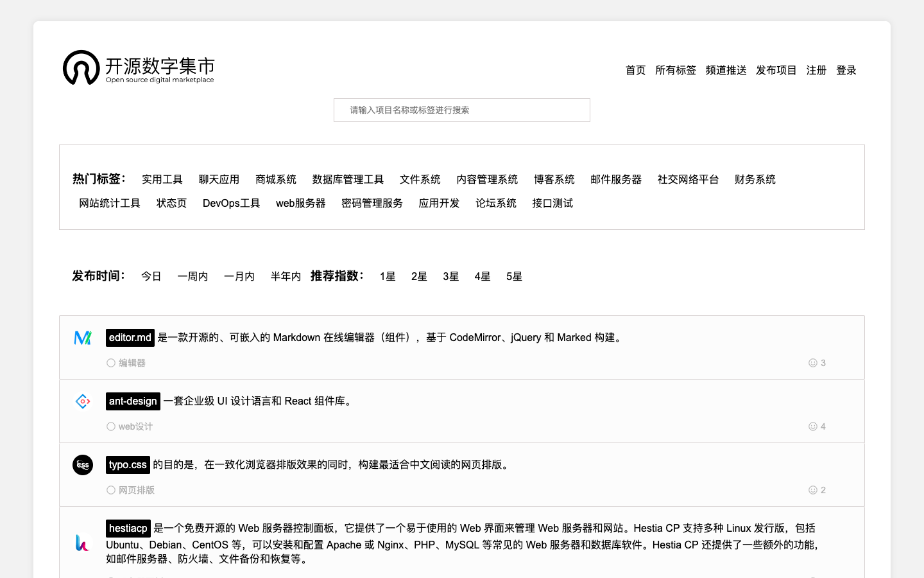Browse projects under the 实用工具 tag

click(x=162, y=179)
